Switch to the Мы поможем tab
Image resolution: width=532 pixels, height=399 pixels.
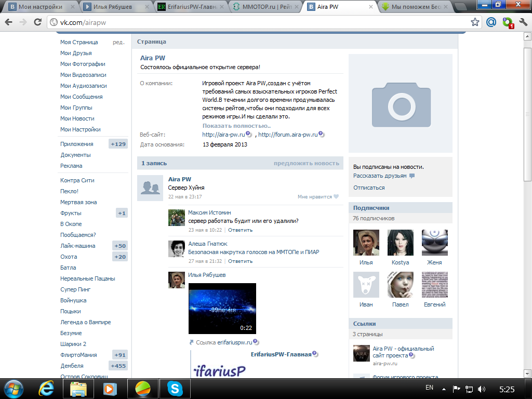tap(416, 6)
